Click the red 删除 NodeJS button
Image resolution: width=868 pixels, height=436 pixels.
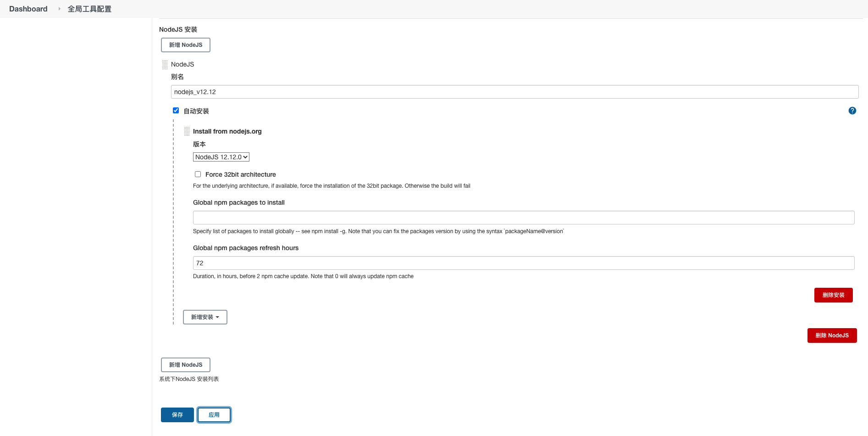click(832, 335)
